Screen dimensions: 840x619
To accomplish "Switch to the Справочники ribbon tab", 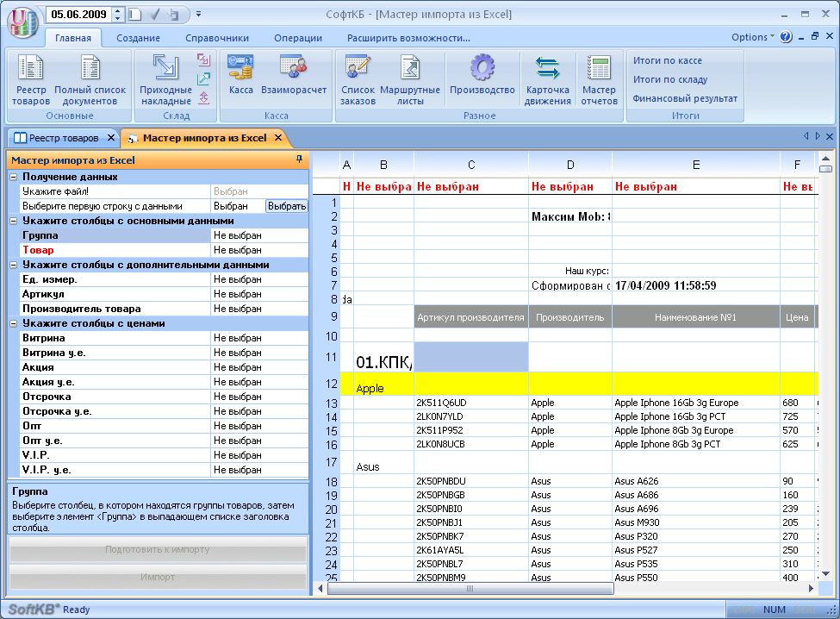I will click(x=217, y=38).
